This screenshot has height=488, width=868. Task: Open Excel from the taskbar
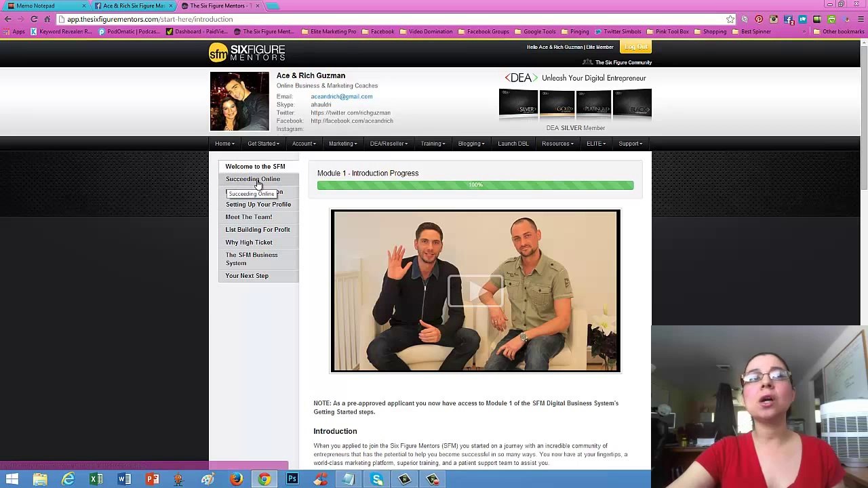(96, 480)
